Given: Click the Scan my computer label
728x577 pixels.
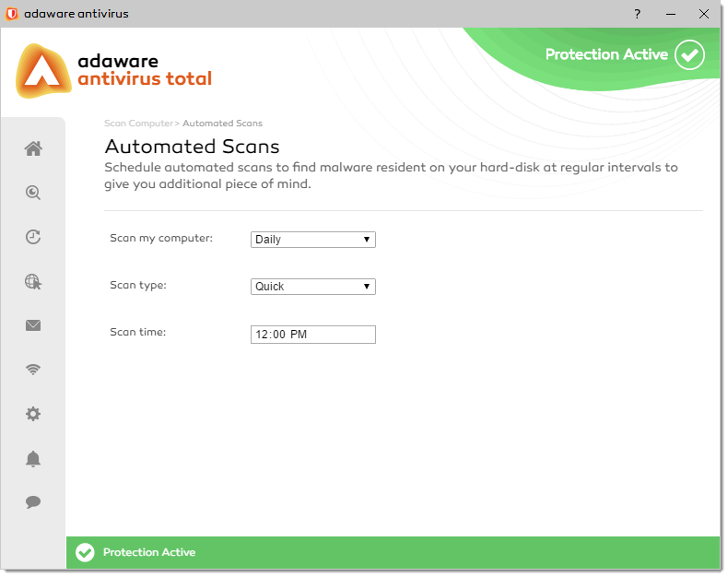Looking at the screenshot, I should click(x=161, y=239).
